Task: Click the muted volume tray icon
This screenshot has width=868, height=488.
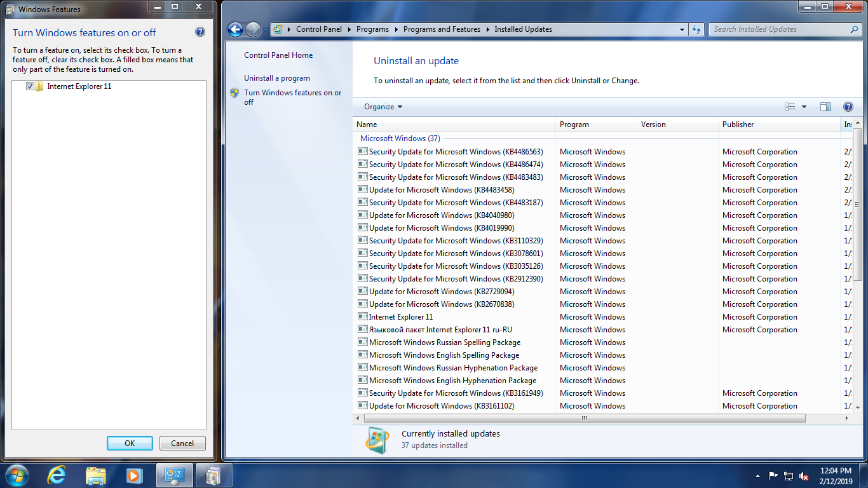Action: click(x=804, y=475)
